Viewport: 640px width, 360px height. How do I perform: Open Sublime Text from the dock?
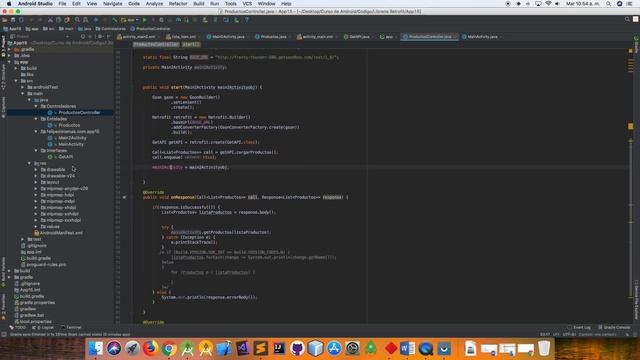pos(260,348)
